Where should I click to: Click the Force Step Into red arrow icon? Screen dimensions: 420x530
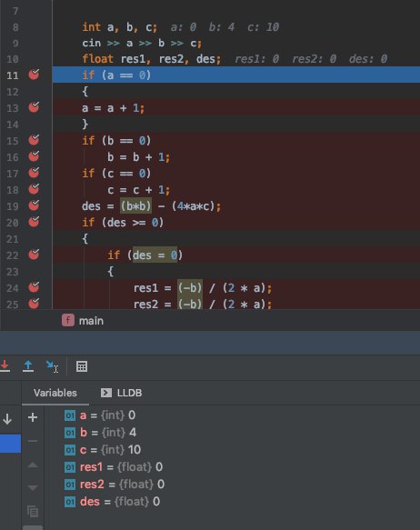click(5, 366)
